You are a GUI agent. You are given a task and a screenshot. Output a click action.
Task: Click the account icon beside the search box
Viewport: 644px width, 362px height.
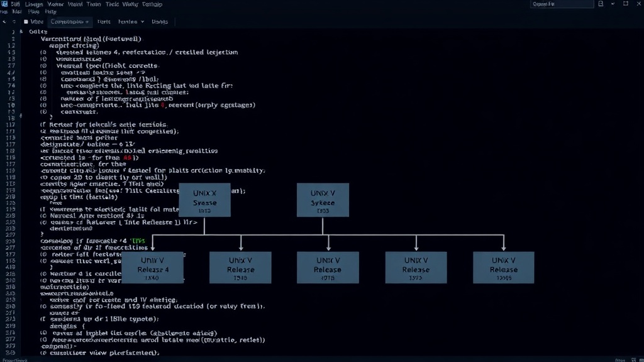(601, 4)
